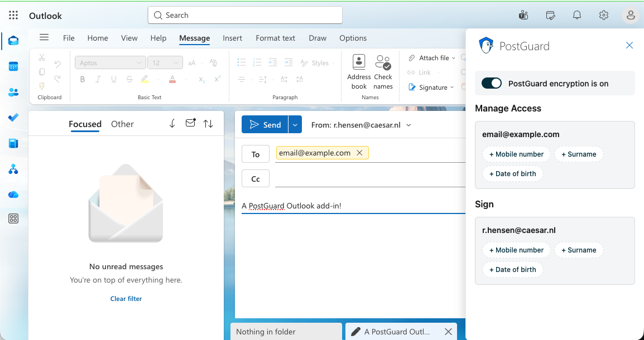Click the yellow text highlight color
Viewport: 644px width, 340px height.
pyautogui.click(x=145, y=80)
